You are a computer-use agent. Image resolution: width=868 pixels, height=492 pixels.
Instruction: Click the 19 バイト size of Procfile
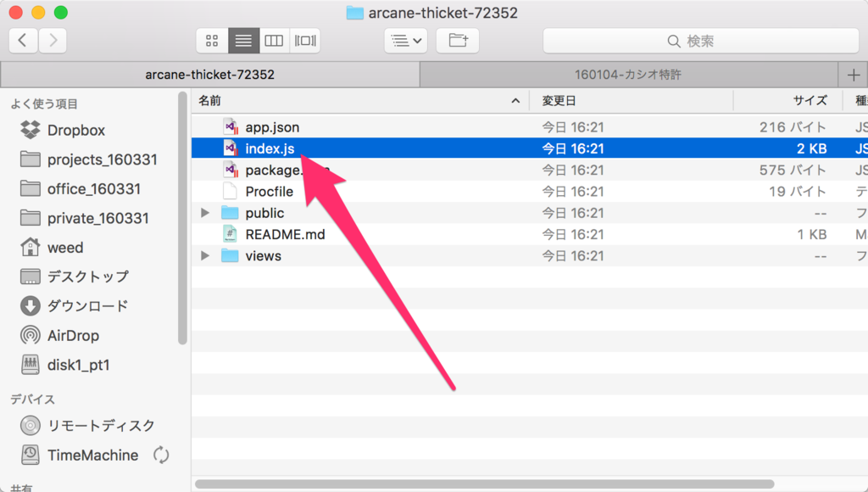point(797,191)
